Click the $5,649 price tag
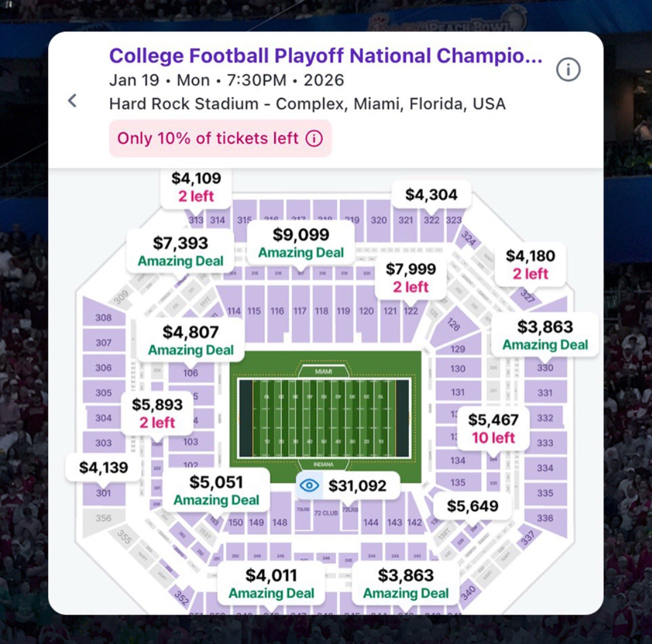Image resolution: width=652 pixels, height=644 pixels. coord(472,506)
